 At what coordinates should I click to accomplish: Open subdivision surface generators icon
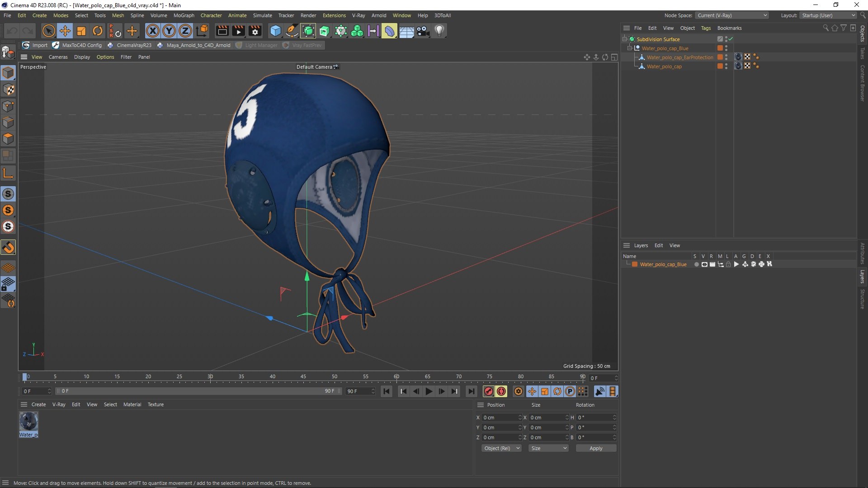(308, 31)
